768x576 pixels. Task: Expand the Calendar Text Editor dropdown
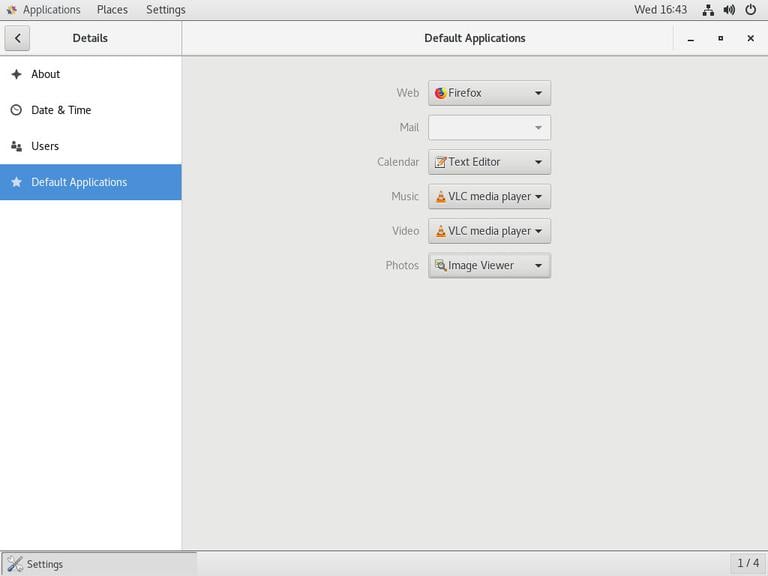[489, 162]
